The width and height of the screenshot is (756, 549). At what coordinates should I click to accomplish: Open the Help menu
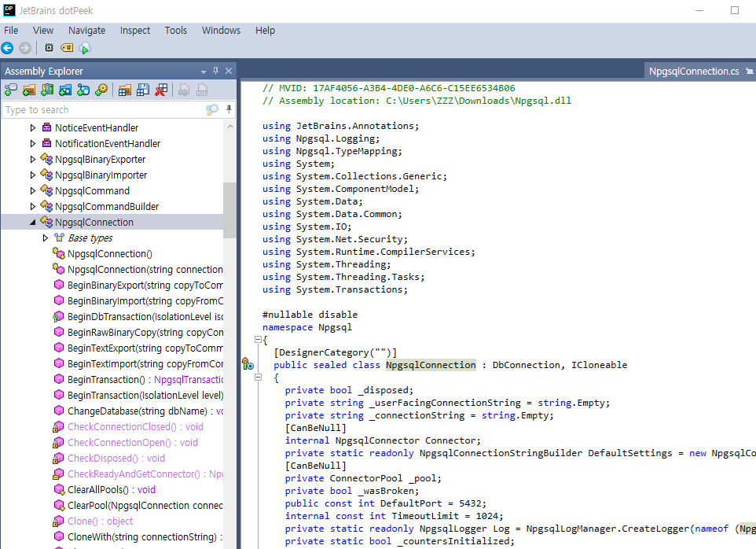[265, 31]
